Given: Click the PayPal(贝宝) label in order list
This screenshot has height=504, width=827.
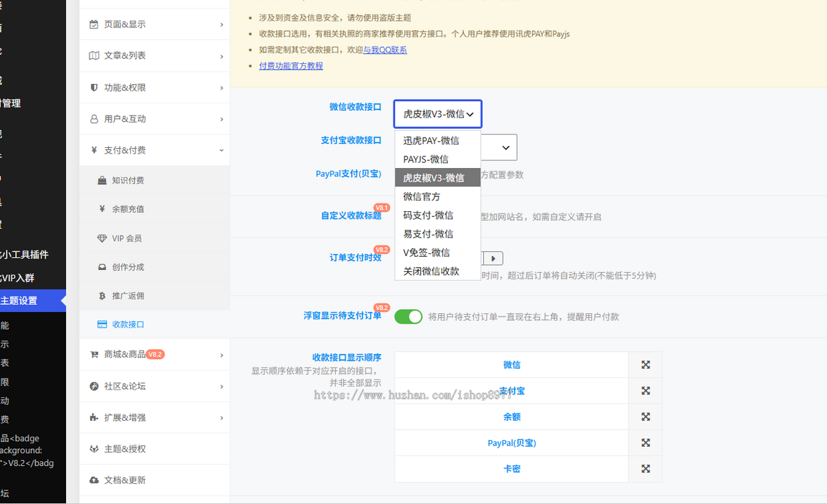Looking at the screenshot, I should pos(511,443).
